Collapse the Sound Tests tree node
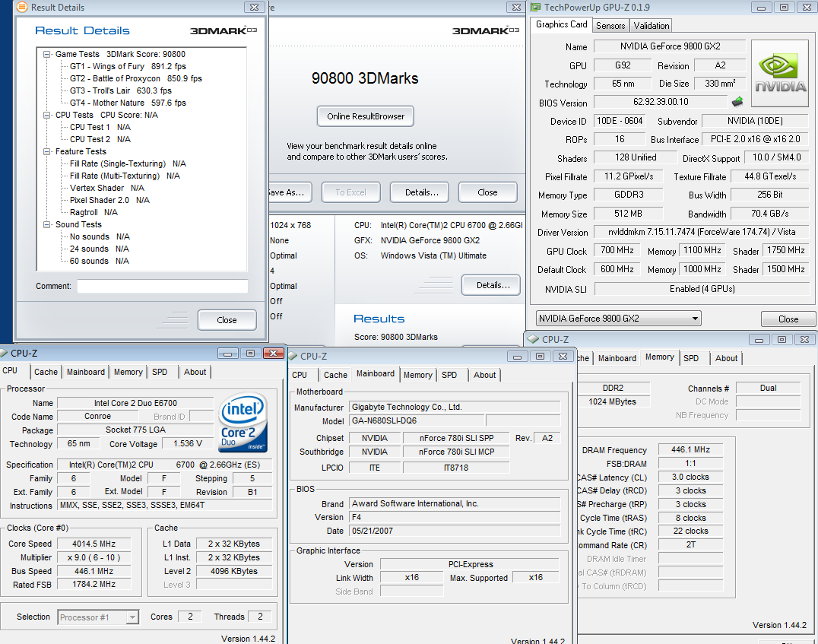This screenshot has height=644, width=818. click(47, 224)
